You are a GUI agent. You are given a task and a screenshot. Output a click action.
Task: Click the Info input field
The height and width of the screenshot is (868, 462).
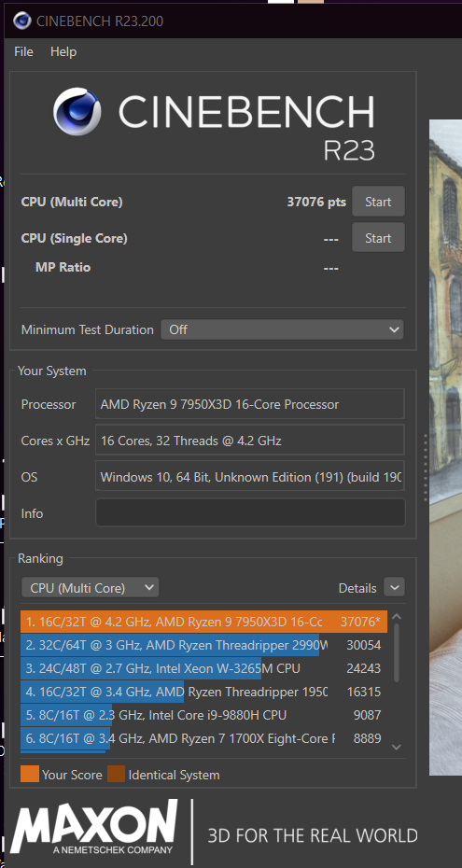click(x=250, y=512)
